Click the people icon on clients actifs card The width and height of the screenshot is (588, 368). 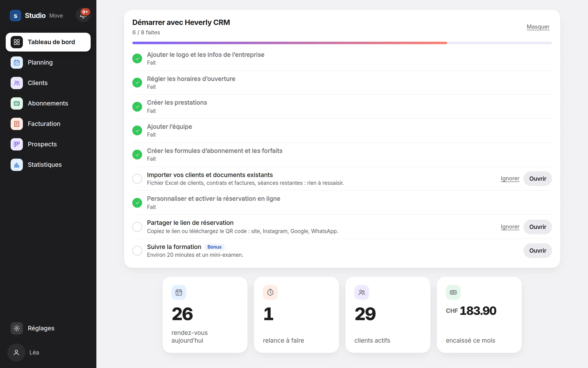[362, 292]
